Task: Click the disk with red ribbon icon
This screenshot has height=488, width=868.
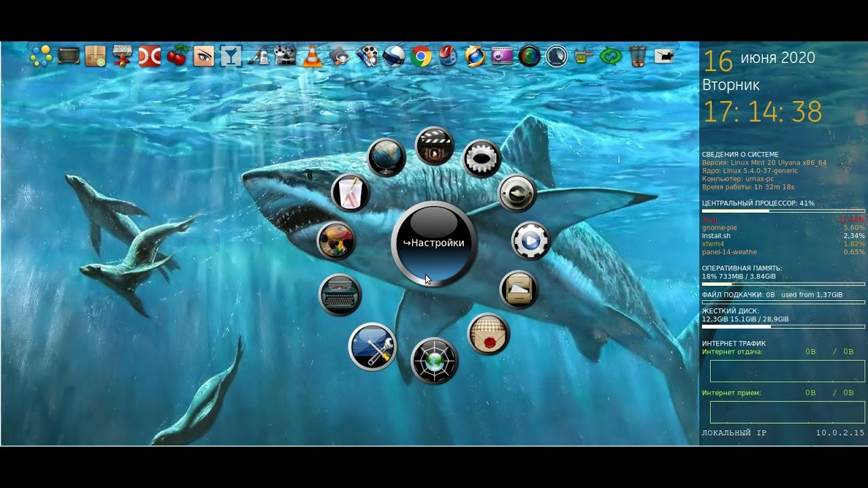Action: tap(122, 56)
